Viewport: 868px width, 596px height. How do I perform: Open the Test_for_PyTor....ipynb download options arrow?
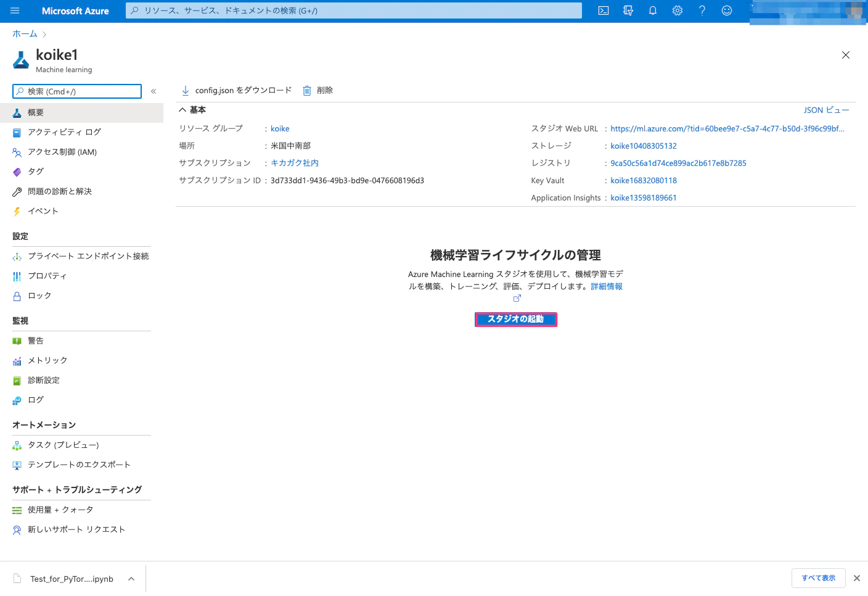pyautogui.click(x=131, y=579)
